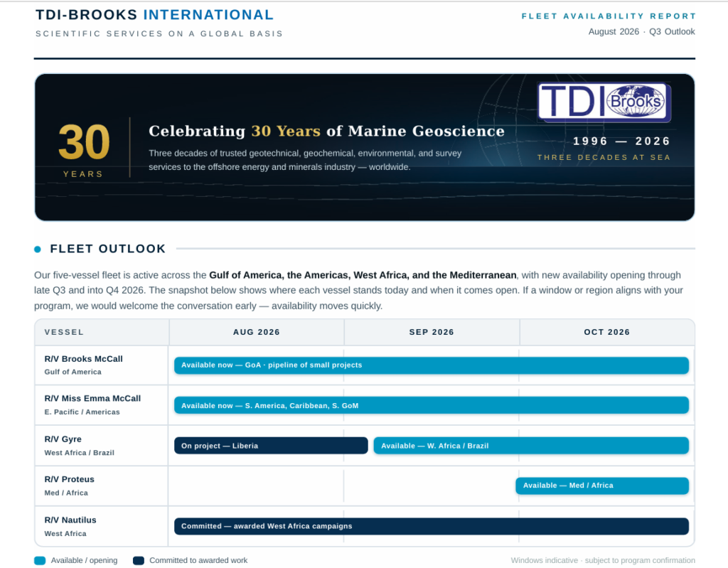
Task: Click 'West Africa' under R/V Nautilus
Action: [65, 534]
